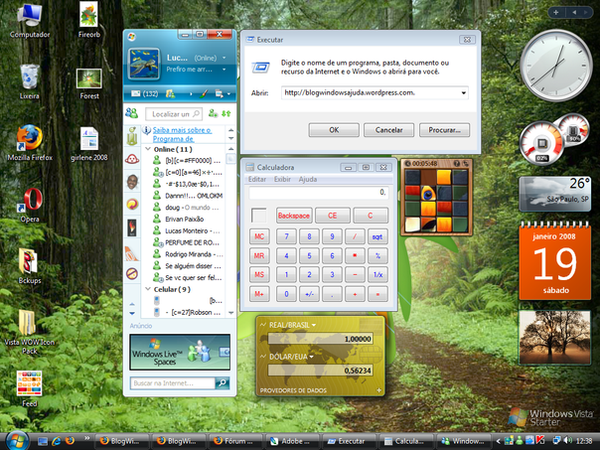
Task: Select the girlene 2008 file icon
Action: (x=89, y=143)
